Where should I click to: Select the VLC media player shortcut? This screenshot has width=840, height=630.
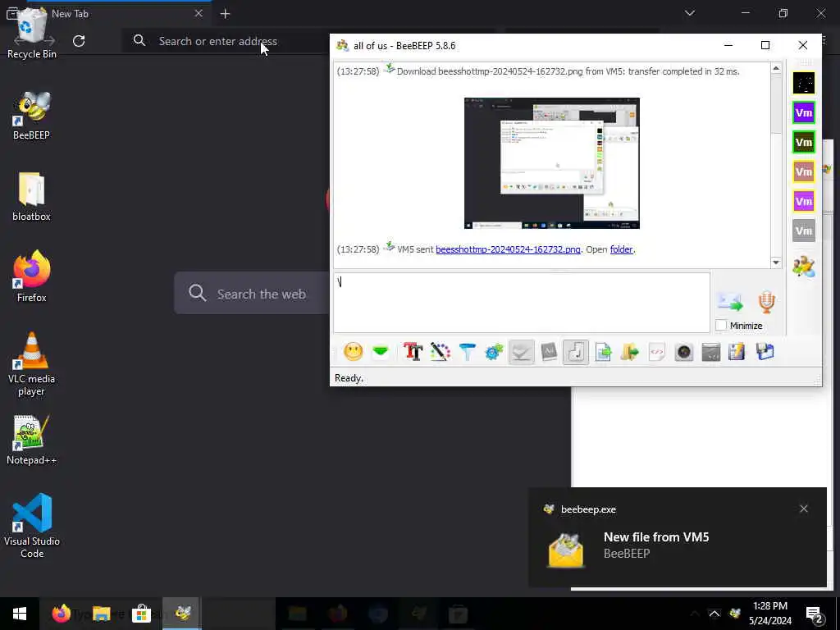click(32, 364)
